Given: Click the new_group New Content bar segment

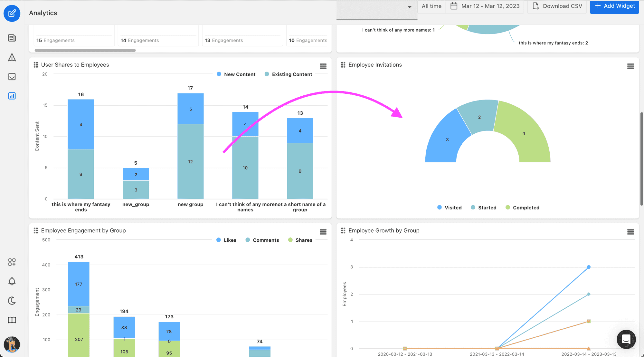Looking at the screenshot, I should coord(136,174).
